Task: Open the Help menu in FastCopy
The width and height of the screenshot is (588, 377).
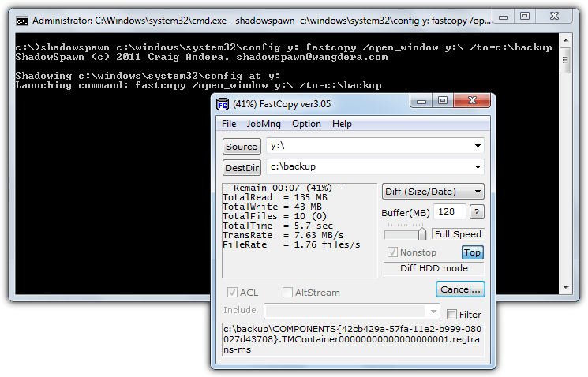Action: pos(342,124)
